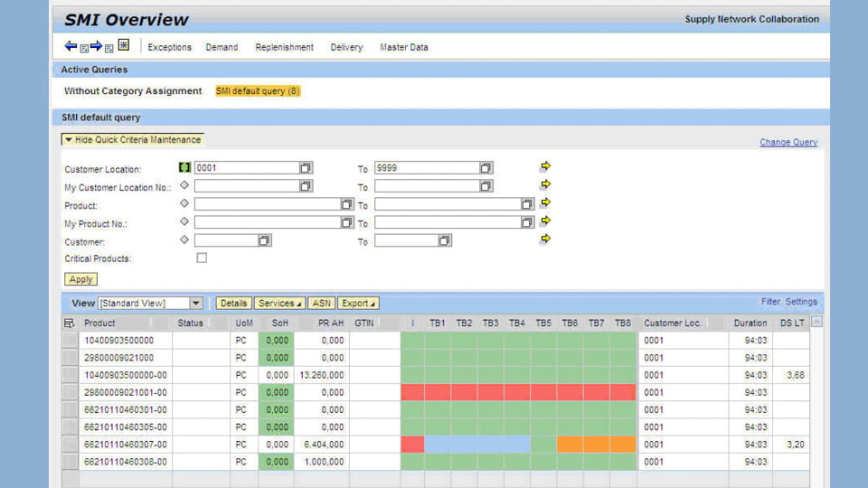Select SMI default query (8) tab

[258, 91]
